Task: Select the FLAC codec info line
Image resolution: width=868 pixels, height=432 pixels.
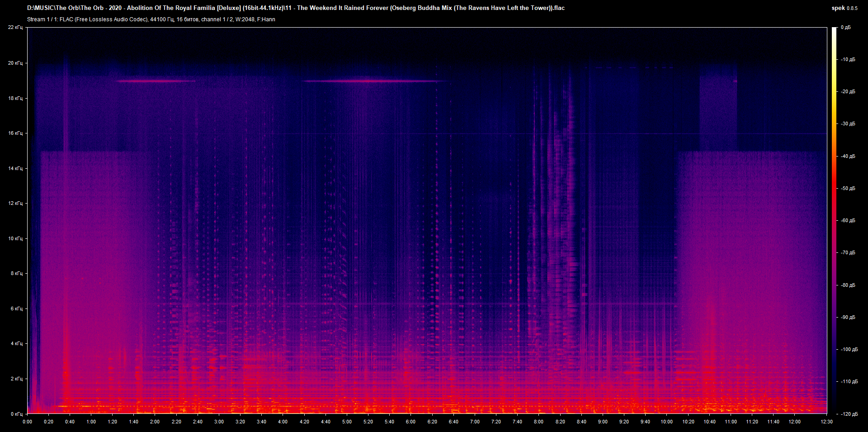Action: [105, 19]
